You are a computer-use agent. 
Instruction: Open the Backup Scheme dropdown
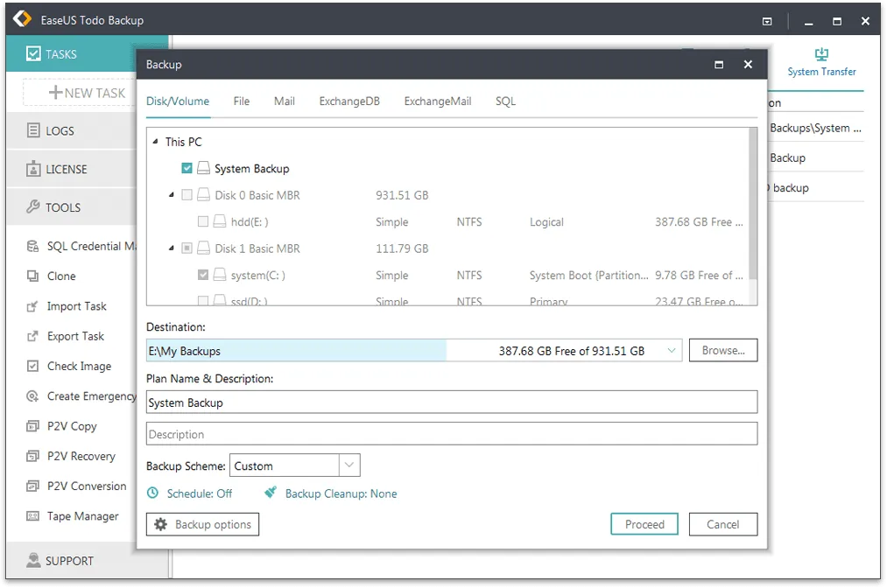[348, 465]
